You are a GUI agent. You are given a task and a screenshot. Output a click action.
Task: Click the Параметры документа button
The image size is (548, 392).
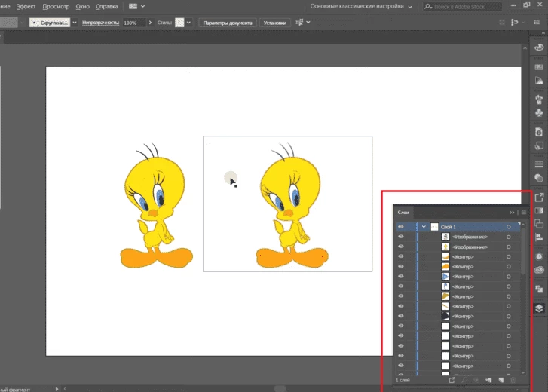click(228, 23)
